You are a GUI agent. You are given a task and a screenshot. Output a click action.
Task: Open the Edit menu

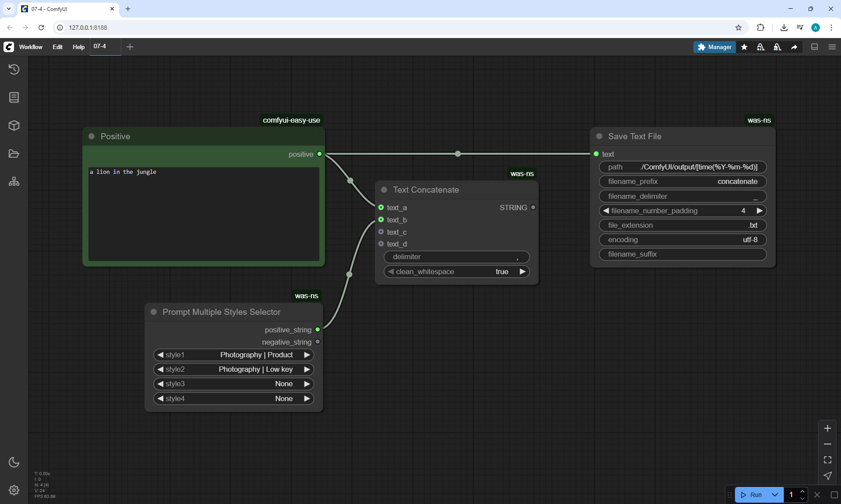[x=57, y=47]
